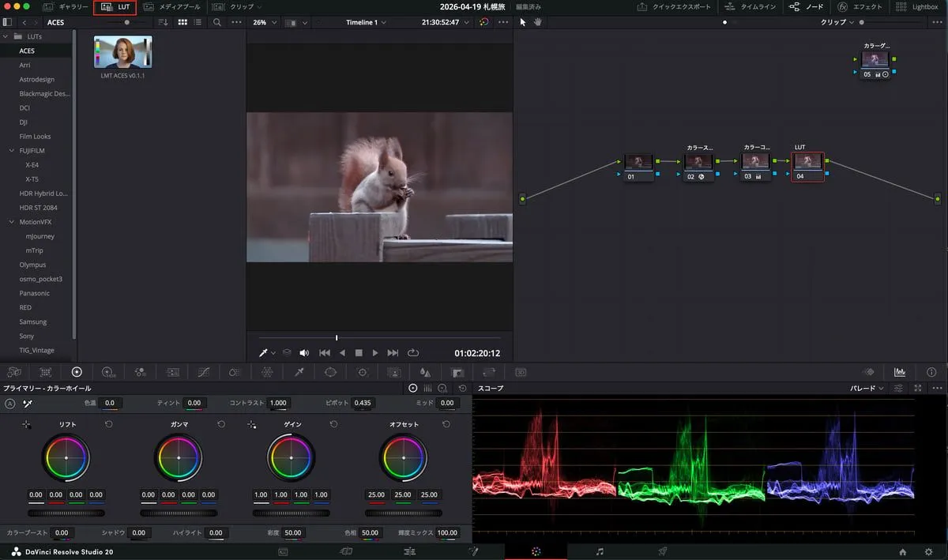Image resolution: width=948 pixels, height=560 pixels.
Task: Select the LMT ACES v0.1.1 thumbnail
Action: (x=122, y=52)
